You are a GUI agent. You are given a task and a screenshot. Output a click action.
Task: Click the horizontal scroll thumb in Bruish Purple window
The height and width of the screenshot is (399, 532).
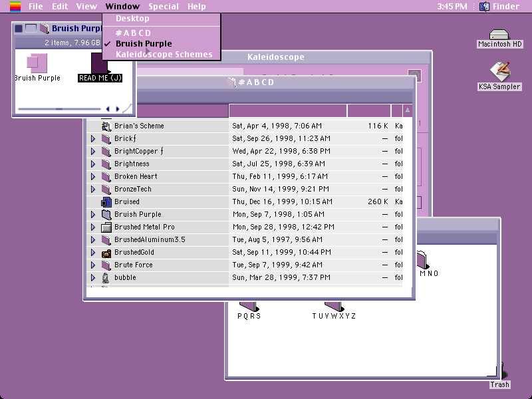59,109
